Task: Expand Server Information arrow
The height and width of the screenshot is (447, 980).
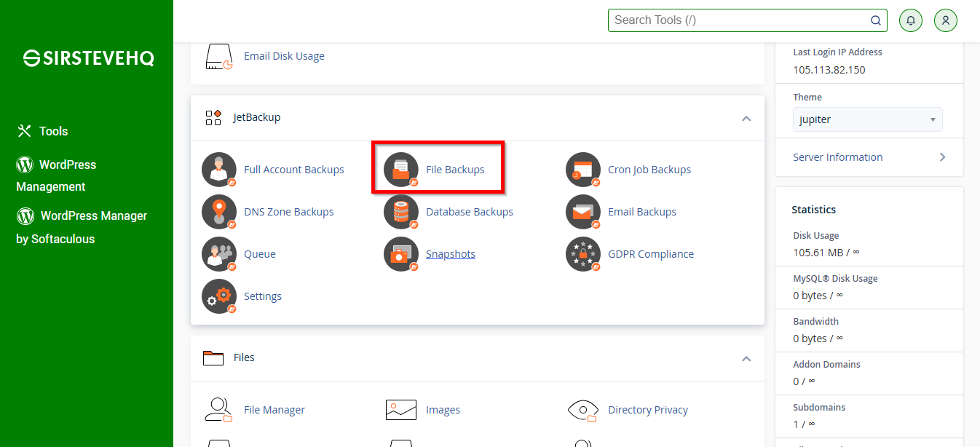Action: [x=943, y=157]
